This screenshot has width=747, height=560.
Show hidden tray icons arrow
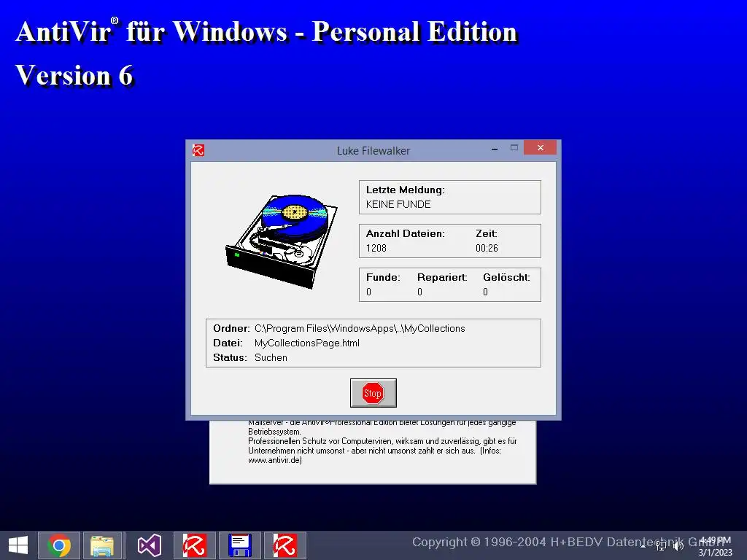pyautogui.click(x=643, y=547)
